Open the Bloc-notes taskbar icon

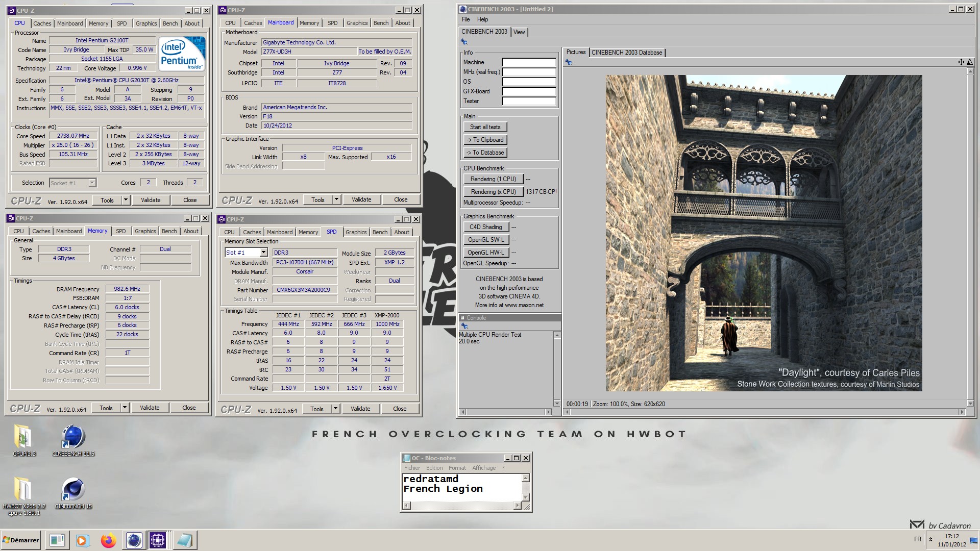[184, 540]
